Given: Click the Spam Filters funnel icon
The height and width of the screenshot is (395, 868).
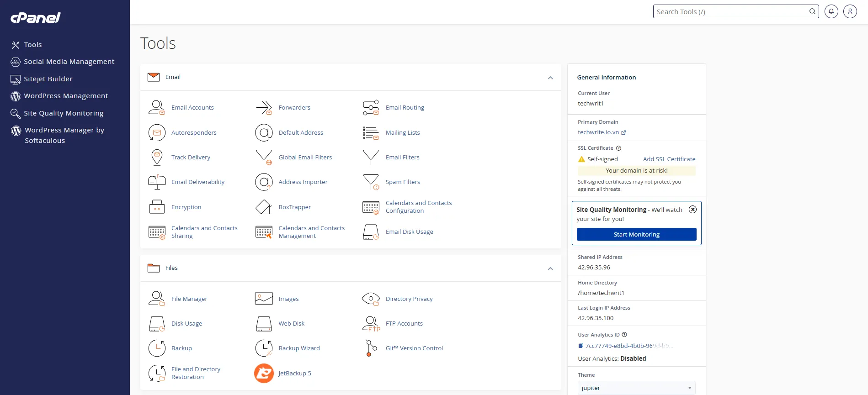Looking at the screenshot, I should coord(371,182).
